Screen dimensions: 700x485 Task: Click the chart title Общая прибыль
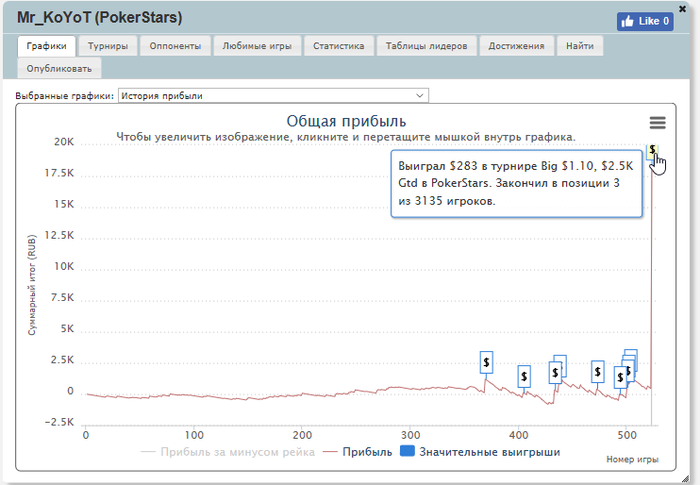tap(346, 121)
